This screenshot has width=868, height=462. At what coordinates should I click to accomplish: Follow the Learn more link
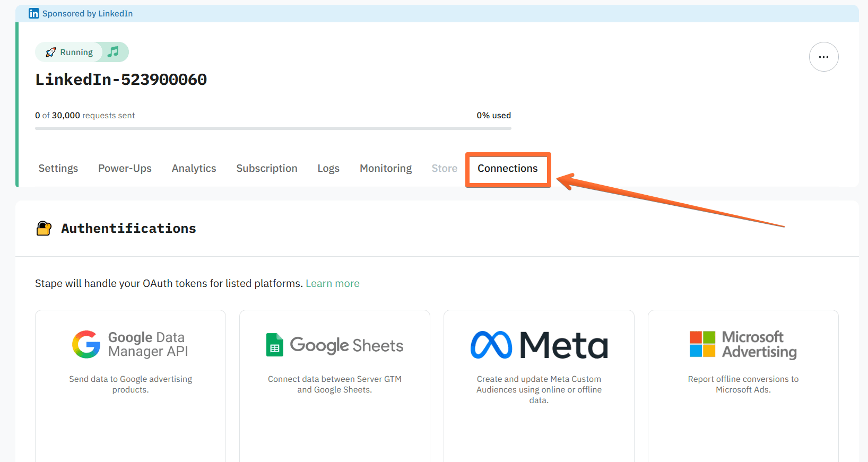pos(333,283)
